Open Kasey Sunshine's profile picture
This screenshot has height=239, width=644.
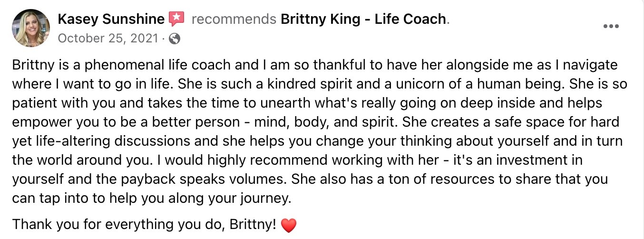coord(30,28)
